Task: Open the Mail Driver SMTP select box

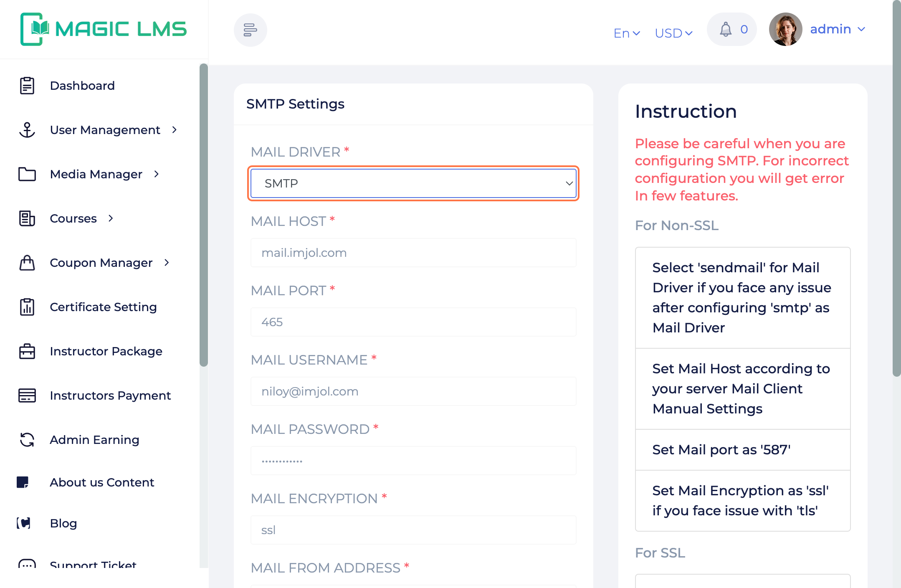Action: coord(413,183)
